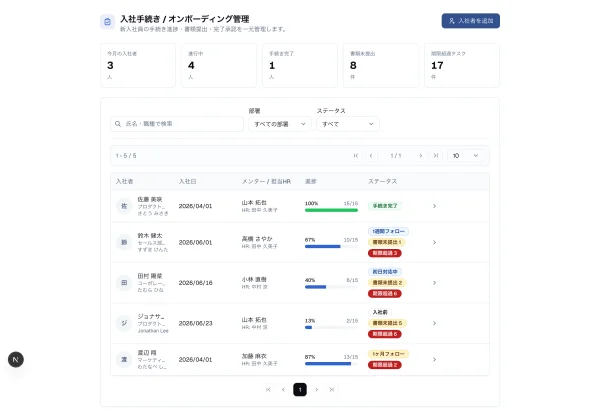Image resolution: width=600 pixels, height=420 pixels.
Task: Click the 進行中 stat card showing 4
Action: [x=219, y=65]
